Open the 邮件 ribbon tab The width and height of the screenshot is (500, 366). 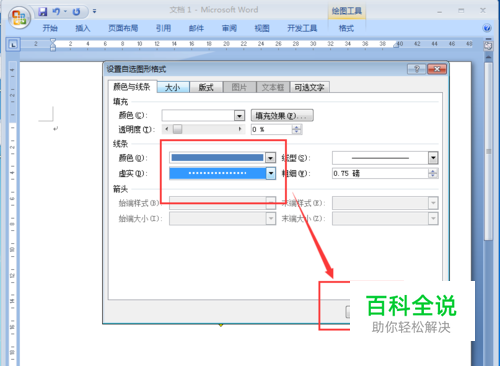(x=196, y=28)
